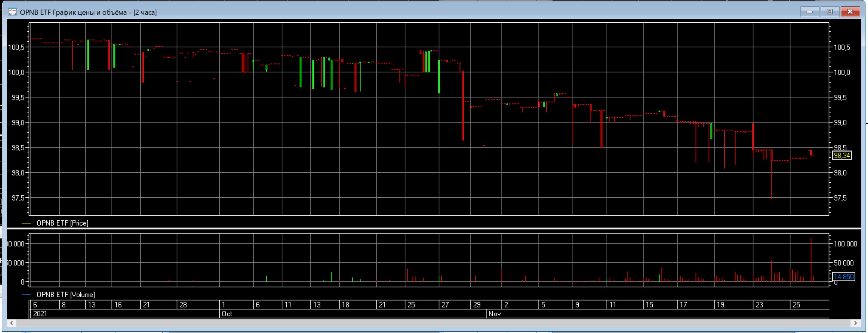Click the horizontal scrollbar track
Image resolution: width=868 pixels, height=333 pixels.
tap(433, 323)
